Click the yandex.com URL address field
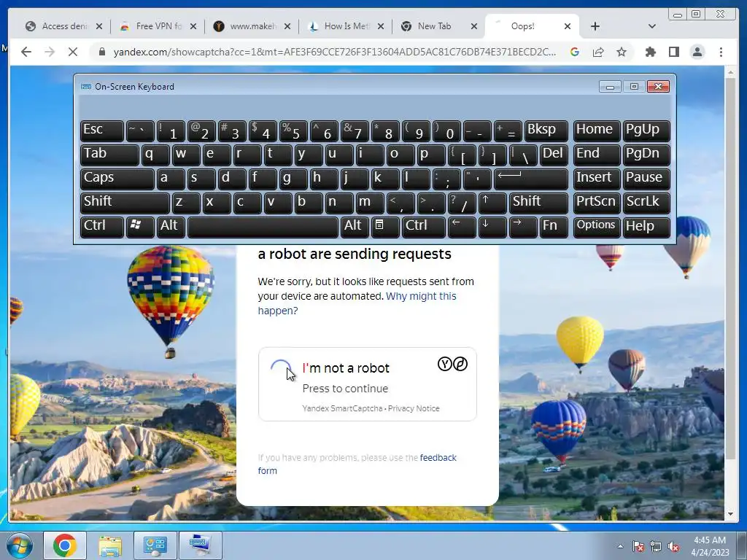 click(x=334, y=52)
